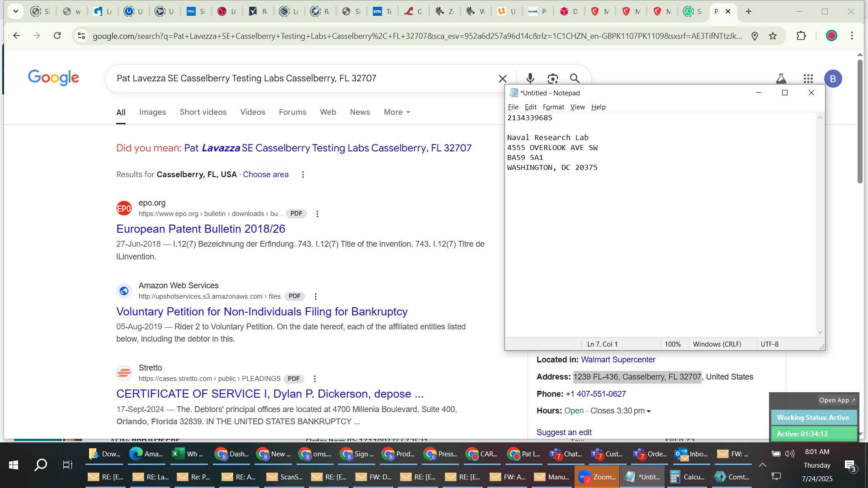Search by image with the camera icon
Screen dimensions: 868x488
click(552, 79)
